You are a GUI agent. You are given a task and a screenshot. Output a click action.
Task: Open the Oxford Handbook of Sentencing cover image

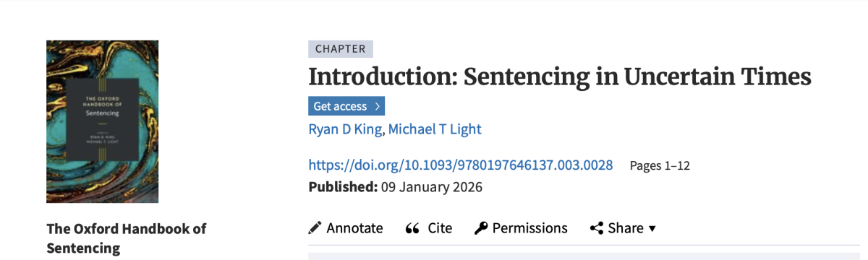click(x=102, y=121)
